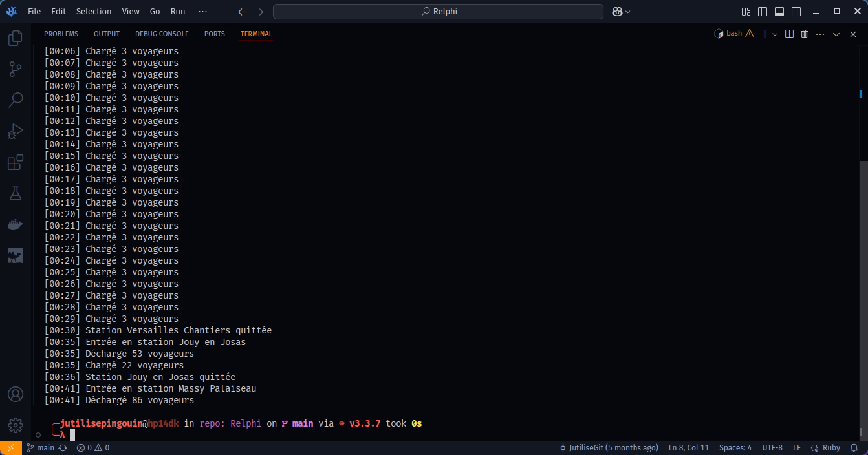The image size is (868, 455).
Task: Switch to the PROBLEMS tab
Action: 61,34
